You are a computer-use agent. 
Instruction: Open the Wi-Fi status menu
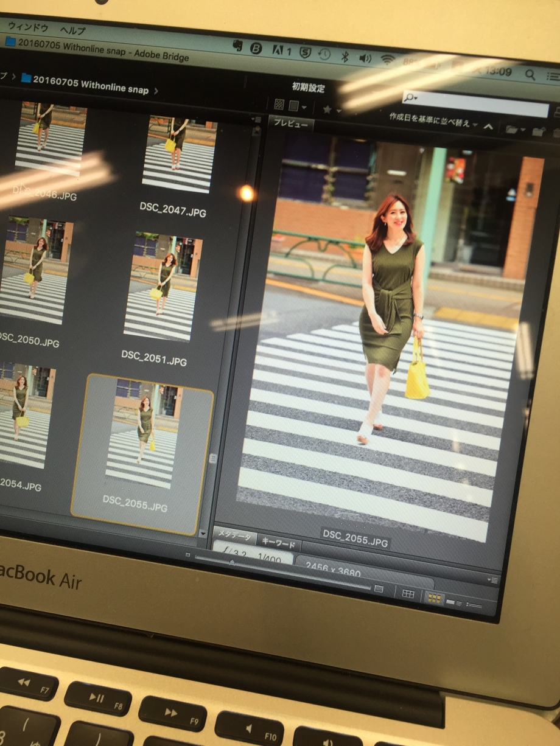[x=387, y=60]
